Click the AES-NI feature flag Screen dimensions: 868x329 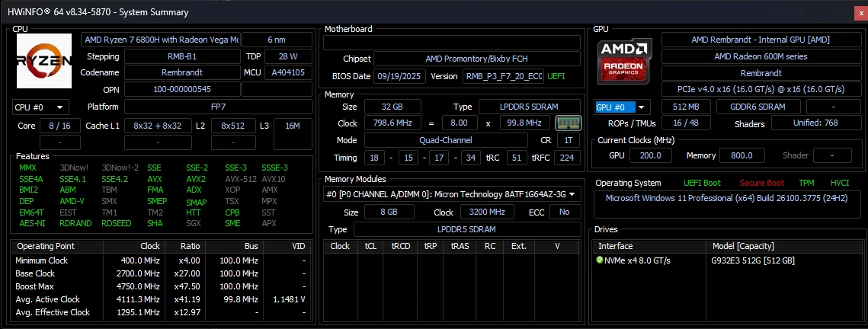click(32, 223)
